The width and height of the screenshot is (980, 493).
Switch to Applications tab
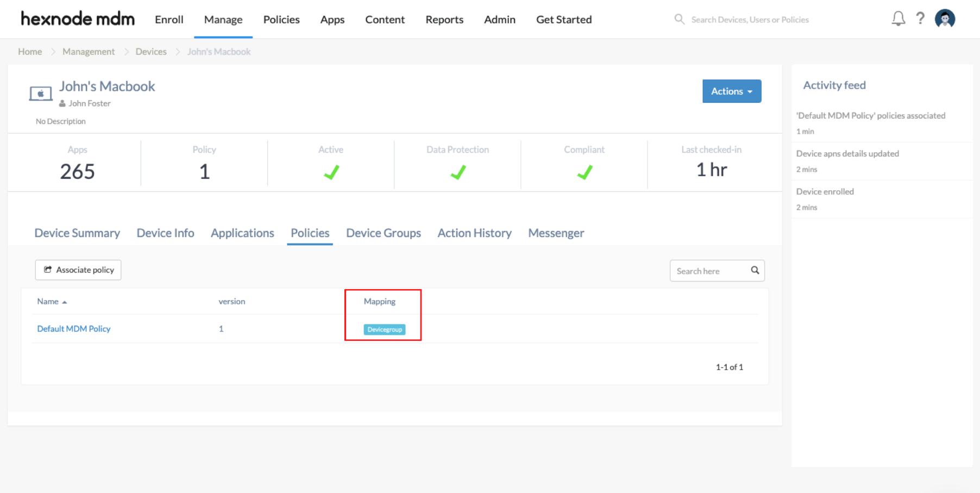pyautogui.click(x=242, y=233)
